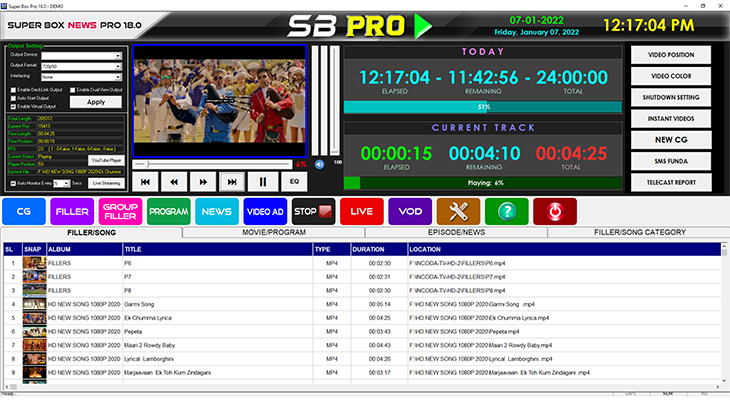Click the table's horizontal scrollbar
The height and width of the screenshot is (400, 730).
(363, 387)
